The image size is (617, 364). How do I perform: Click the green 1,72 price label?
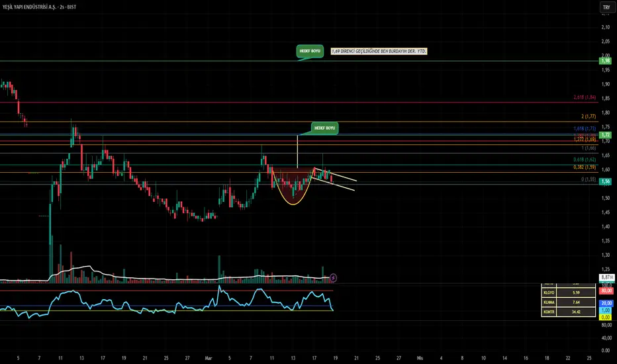pos(605,134)
